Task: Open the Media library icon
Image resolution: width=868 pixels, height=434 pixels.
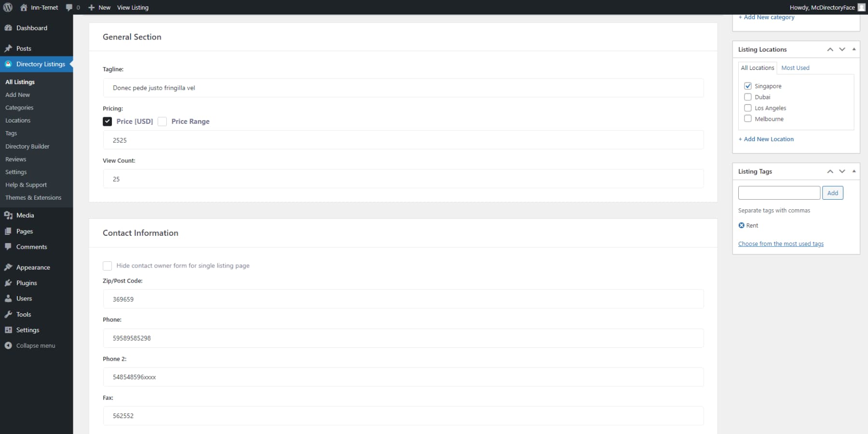Action: (8, 215)
